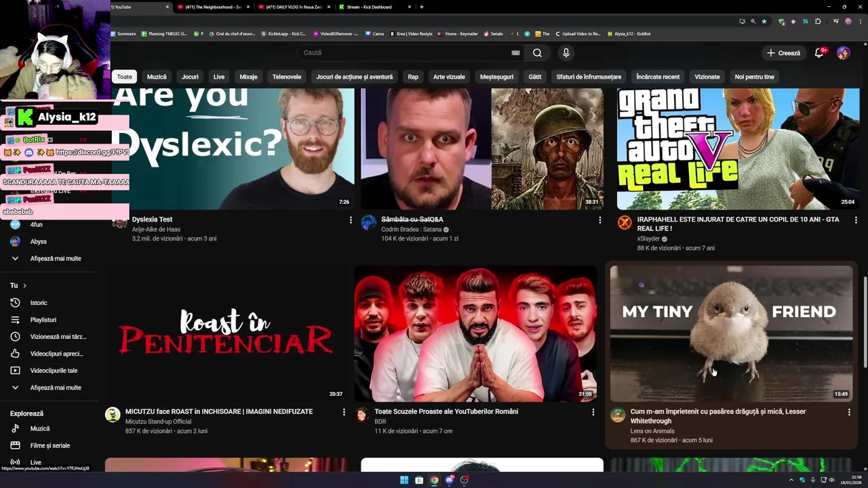Image resolution: width=868 pixels, height=488 pixels.
Task: Select the Telenovele filter chip
Action: pyautogui.click(x=287, y=77)
